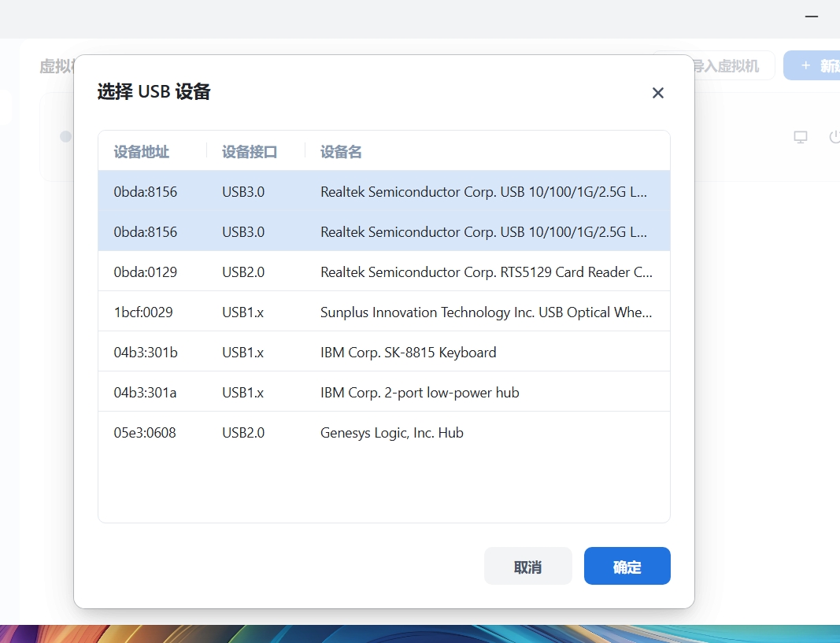
Task: Confirm selection with the 确定 button
Action: pyautogui.click(x=627, y=565)
